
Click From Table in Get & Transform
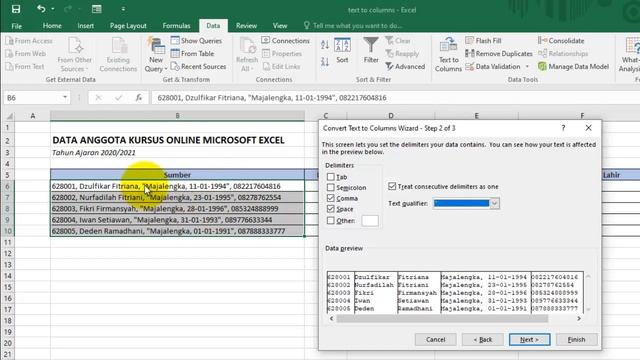[192, 53]
